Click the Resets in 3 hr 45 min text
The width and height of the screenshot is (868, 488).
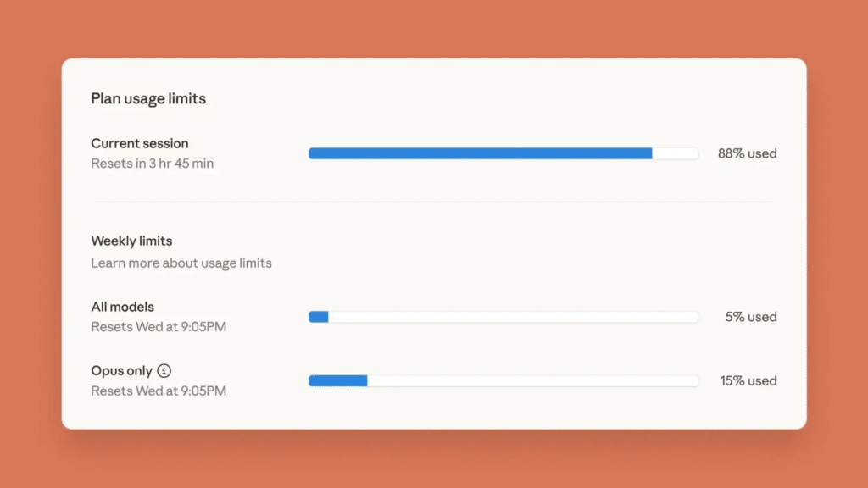tap(153, 164)
